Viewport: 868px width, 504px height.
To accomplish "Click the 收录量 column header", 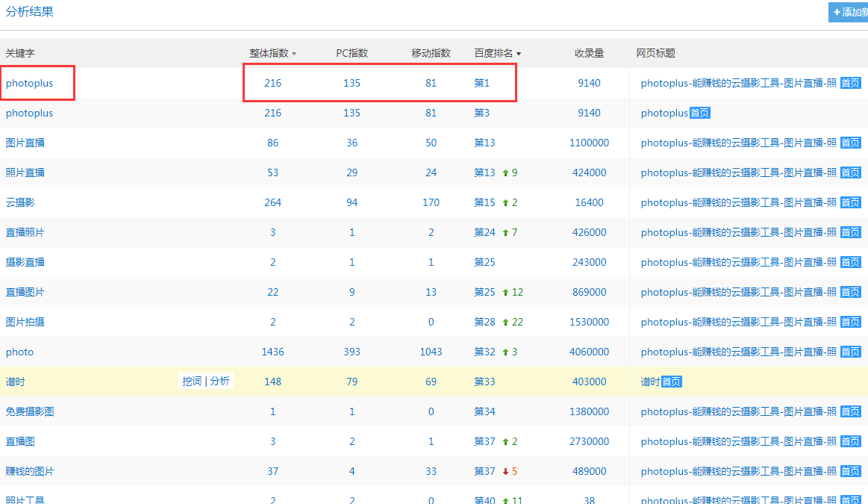I will click(589, 53).
